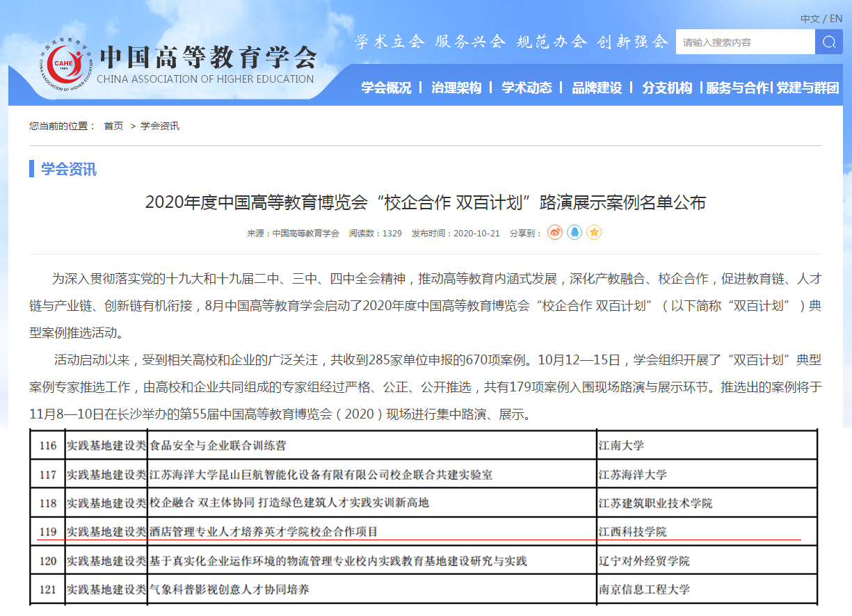Viewport: 852px width, 616px height.
Task: Click the 阅读数：1329 text
Action: [375, 233]
